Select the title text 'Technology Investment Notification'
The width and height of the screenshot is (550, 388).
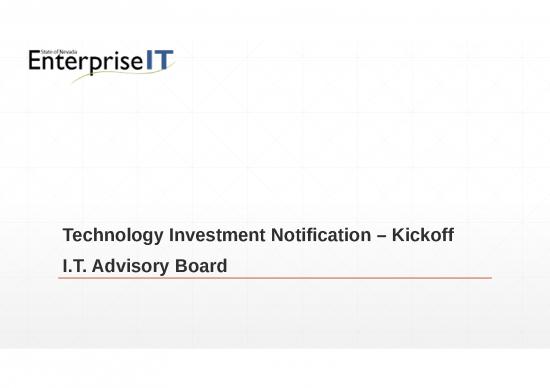point(217,235)
